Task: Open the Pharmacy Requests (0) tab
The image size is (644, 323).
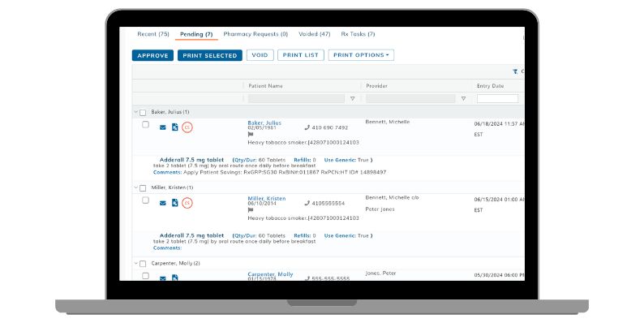Action: point(255,34)
